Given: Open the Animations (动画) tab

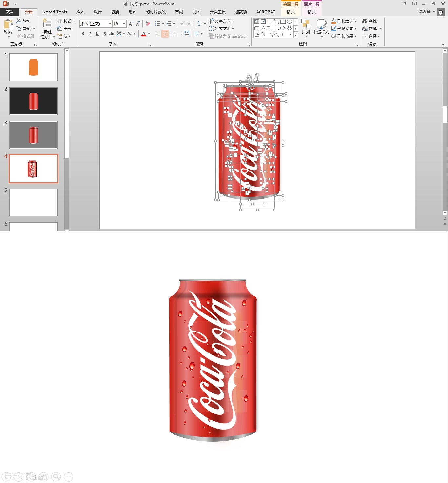Looking at the screenshot, I should point(132,12).
